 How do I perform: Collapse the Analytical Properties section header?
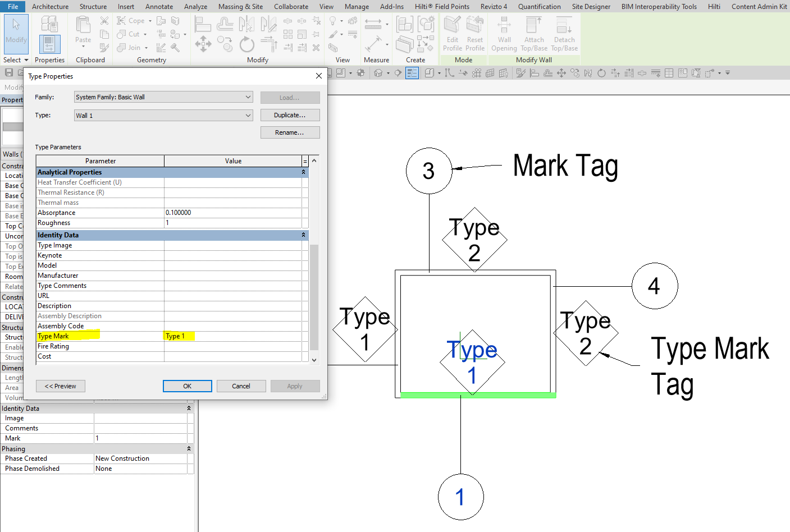tap(303, 172)
